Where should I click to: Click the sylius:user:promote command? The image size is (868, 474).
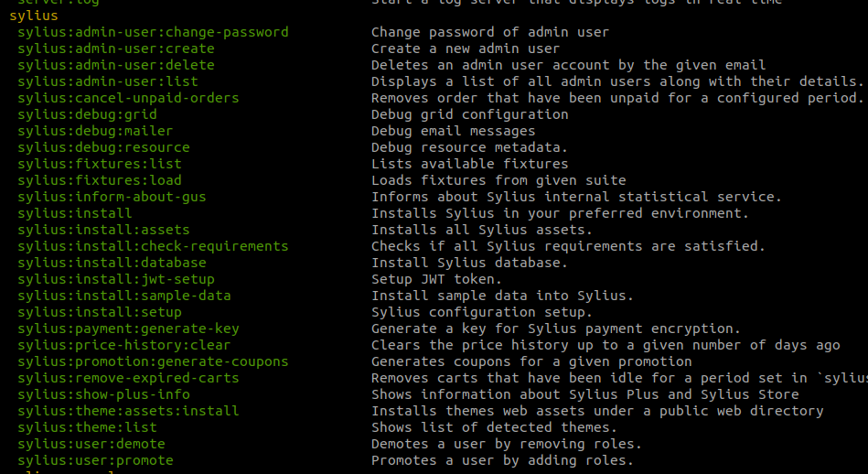(95, 460)
